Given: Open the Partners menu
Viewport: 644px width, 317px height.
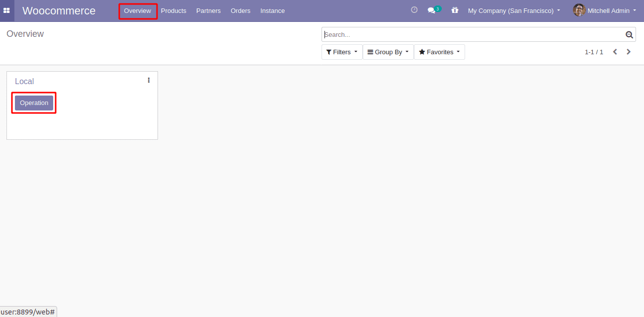Looking at the screenshot, I should click(208, 10).
